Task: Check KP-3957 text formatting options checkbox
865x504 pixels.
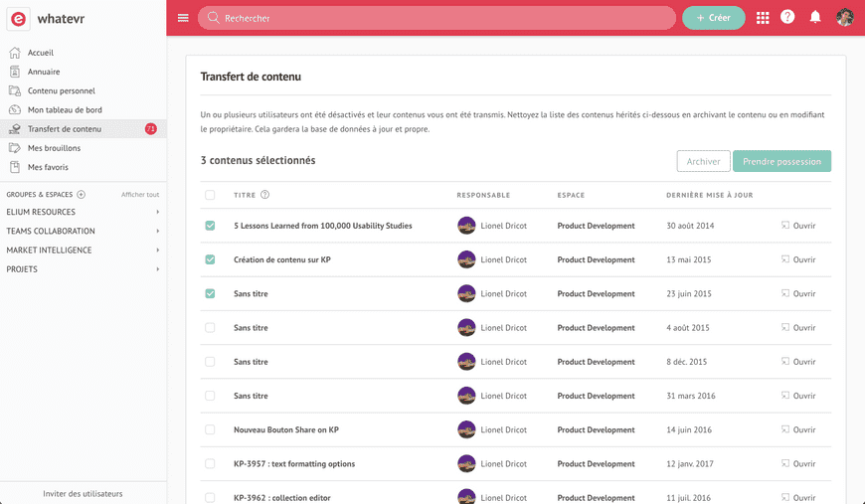Action: click(x=210, y=464)
